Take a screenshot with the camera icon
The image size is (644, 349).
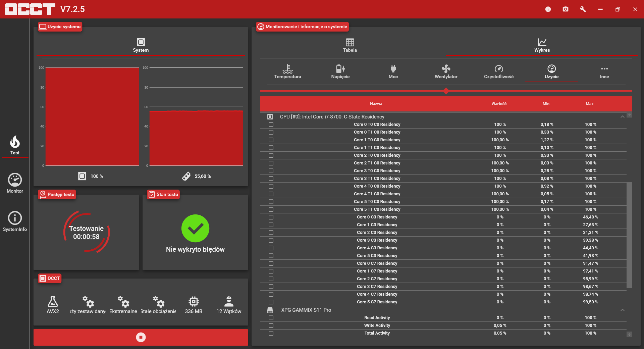[566, 9]
